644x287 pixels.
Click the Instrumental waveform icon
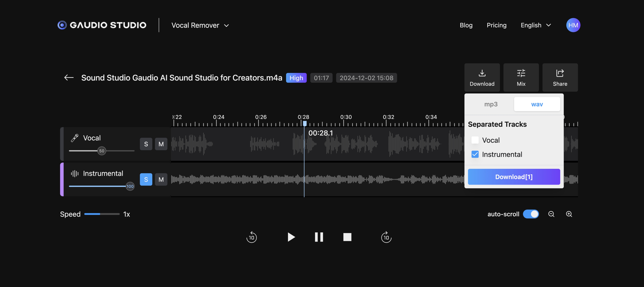(x=74, y=174)
